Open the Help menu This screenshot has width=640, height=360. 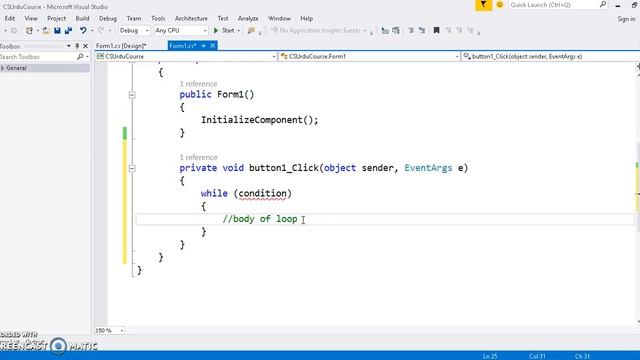click(307, 18)
